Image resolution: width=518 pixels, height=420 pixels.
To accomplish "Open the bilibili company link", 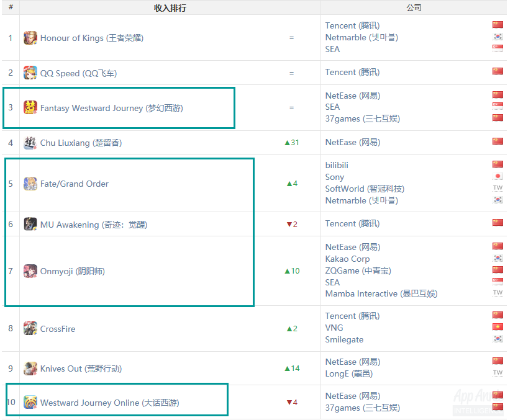I will click(x=337, y=165).
